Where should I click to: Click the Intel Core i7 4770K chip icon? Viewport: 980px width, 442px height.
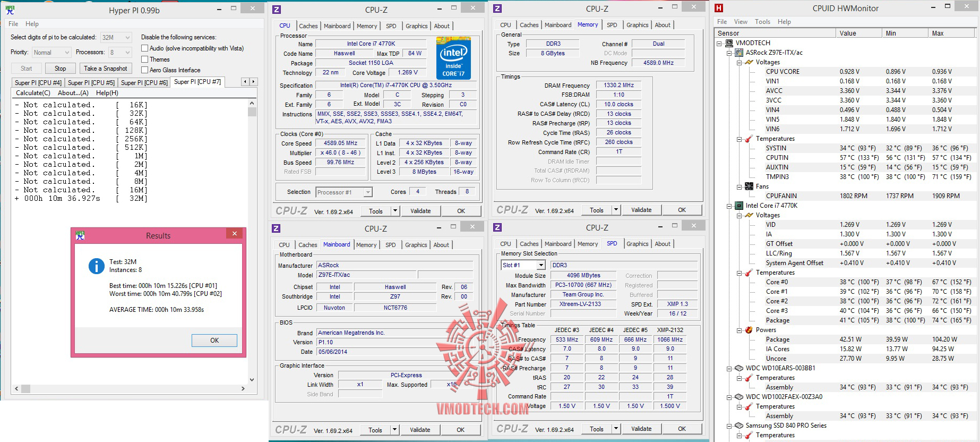[x=740, y=206]
